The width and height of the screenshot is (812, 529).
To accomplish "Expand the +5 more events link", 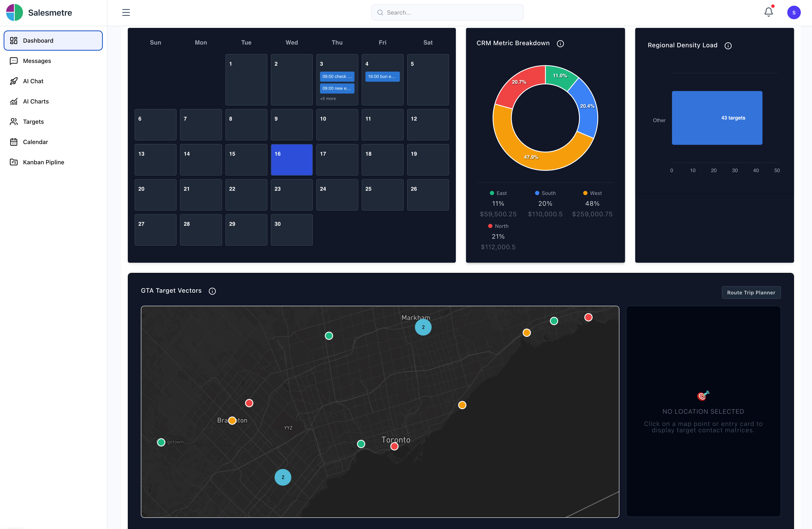I will point(328,99).
